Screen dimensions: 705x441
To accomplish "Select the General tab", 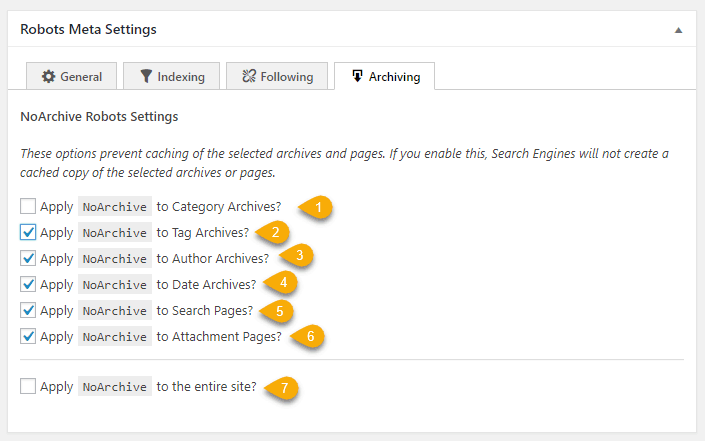I will (72, 76).
